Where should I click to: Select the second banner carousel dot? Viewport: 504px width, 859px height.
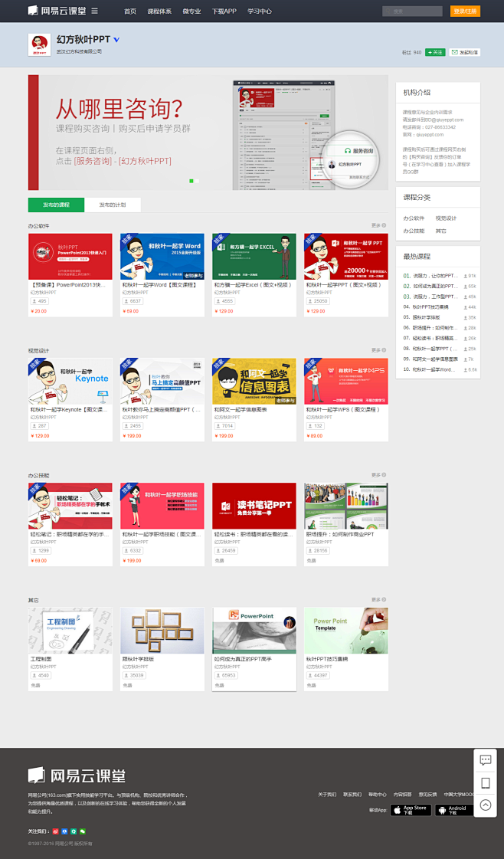coord(197,181)
